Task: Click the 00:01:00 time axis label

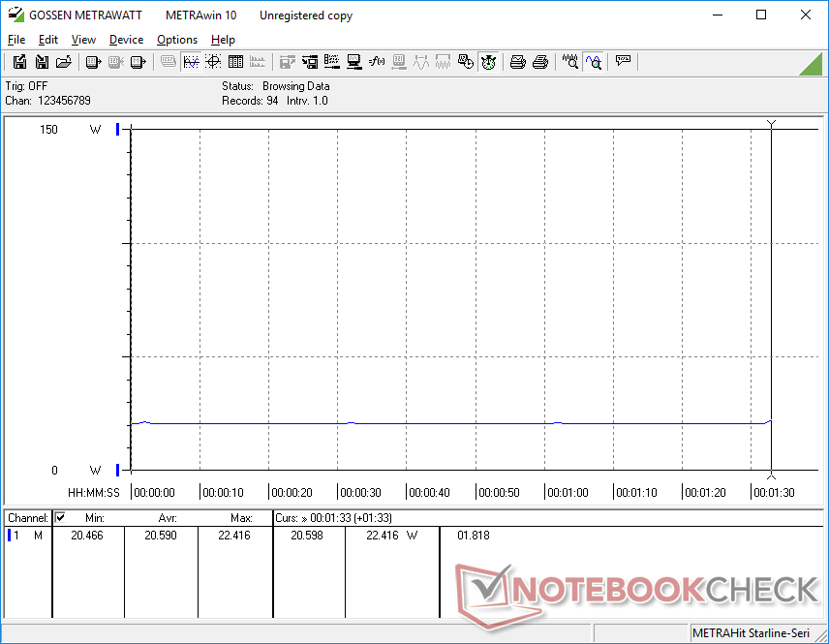Action: tap(568, 493)
